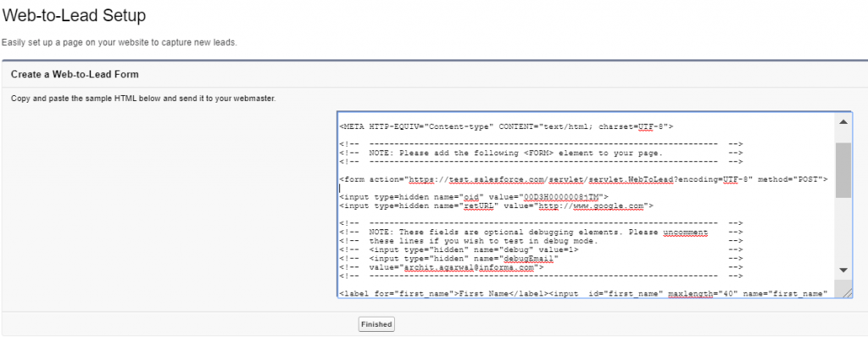Place cursor in the META HTTP-EQUIV line
The width and height of the screenshot is (868, 337).
pyautogui.click(x=506, y=126)
